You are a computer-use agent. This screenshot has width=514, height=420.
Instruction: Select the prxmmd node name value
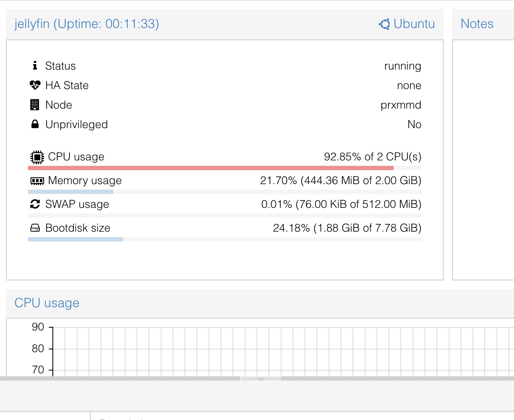401,105
